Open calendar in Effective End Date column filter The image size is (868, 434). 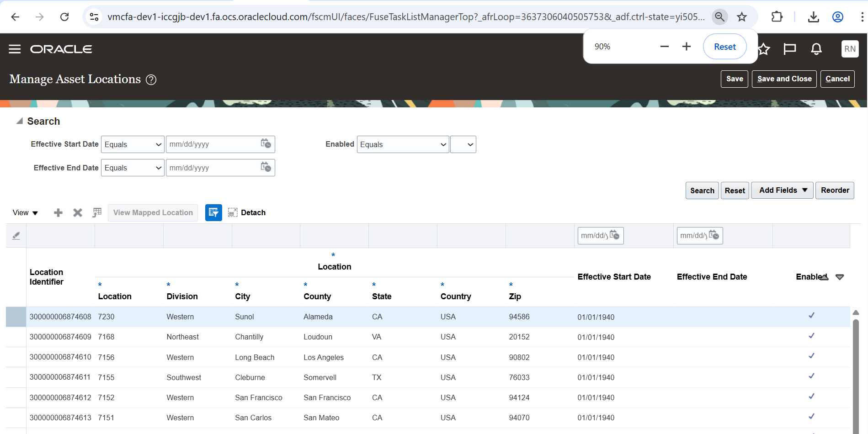tap(714, 235)
